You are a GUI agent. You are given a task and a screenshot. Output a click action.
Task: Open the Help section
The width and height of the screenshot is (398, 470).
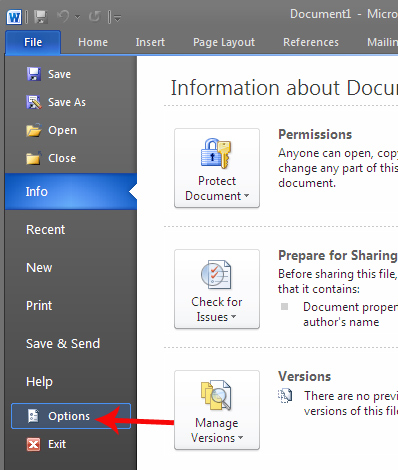(x=39, y=382)
